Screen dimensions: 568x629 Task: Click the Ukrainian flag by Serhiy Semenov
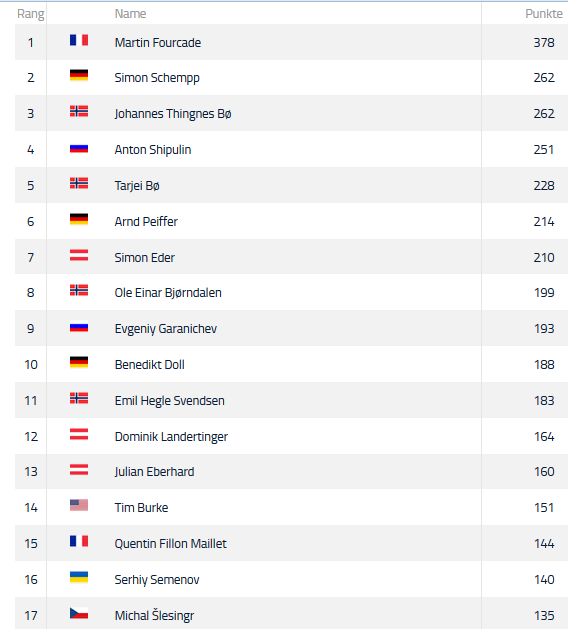[x=79, y=577]
